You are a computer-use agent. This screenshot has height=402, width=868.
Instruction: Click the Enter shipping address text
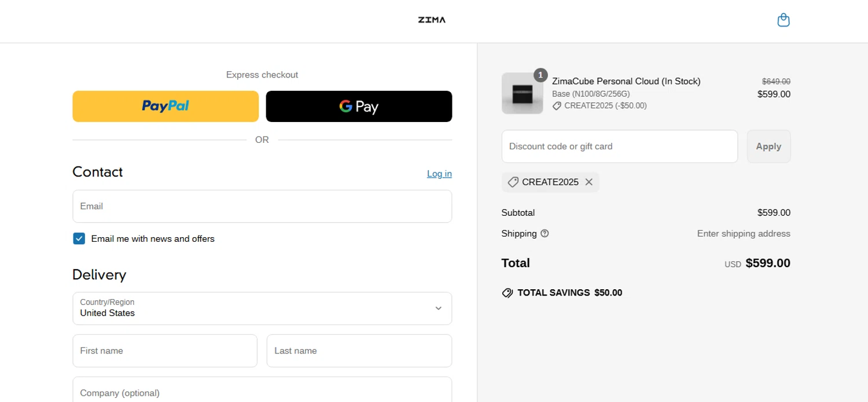744,234
